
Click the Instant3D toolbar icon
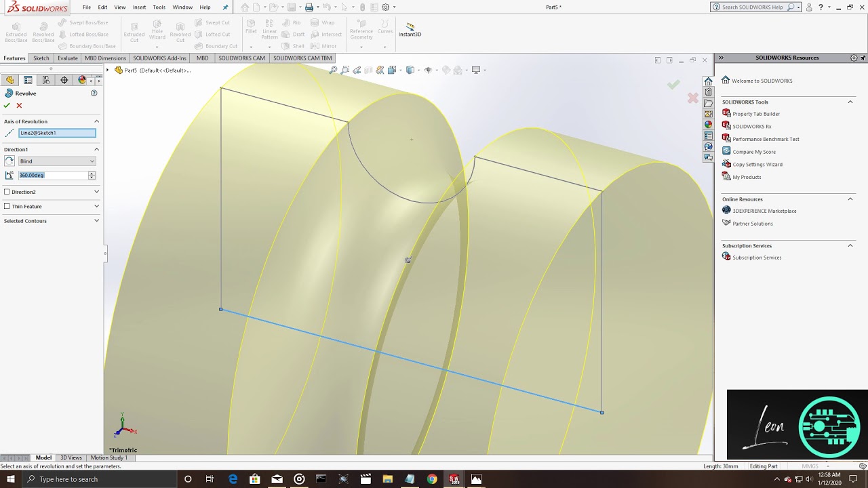click(x=410, y=30)
